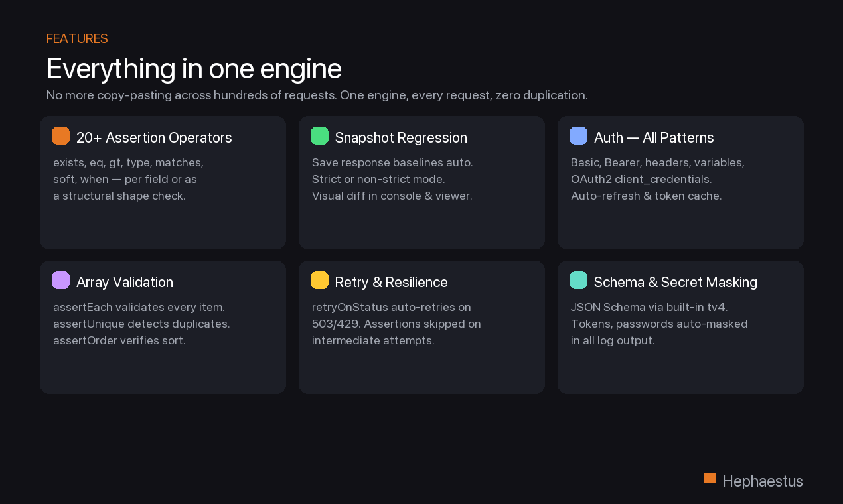This screenshot has height=504, width=843.
Task: Click the blue Auth All Patterns icon
Action: point(578,136)
